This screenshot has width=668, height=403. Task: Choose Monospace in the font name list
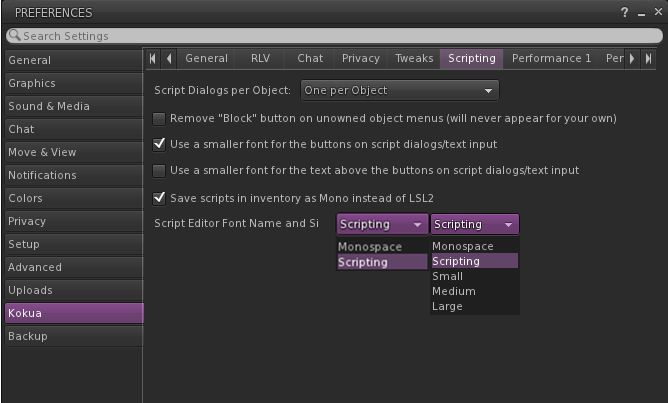coord(370,246)
